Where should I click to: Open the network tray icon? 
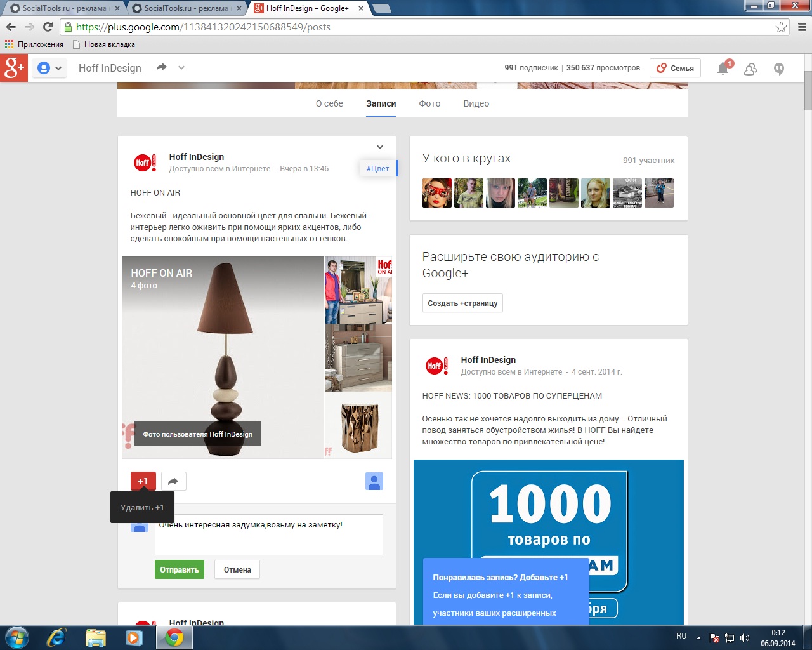coord(730,638)
